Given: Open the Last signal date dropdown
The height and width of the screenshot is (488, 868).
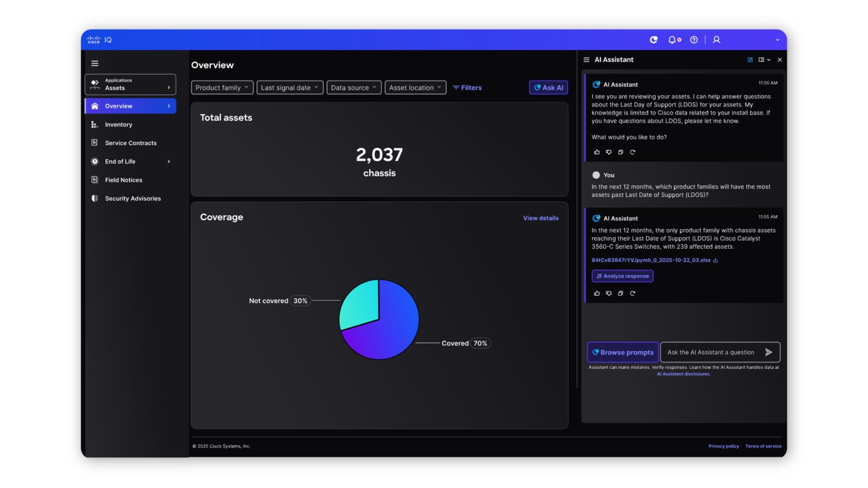Looking at the screenshot, I should [290, 87].
